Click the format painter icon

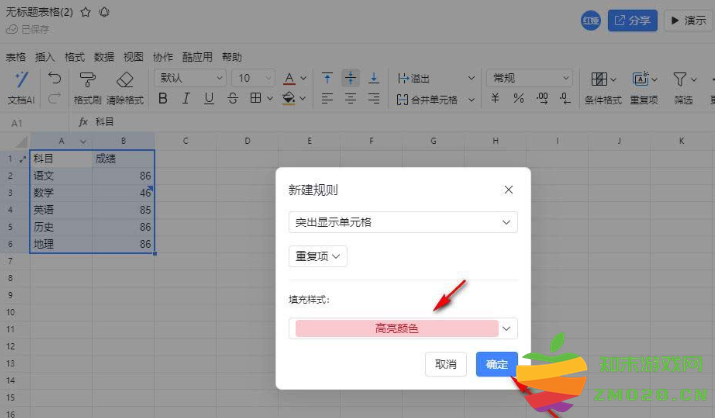pyautogui.click(x=87, y=79)
